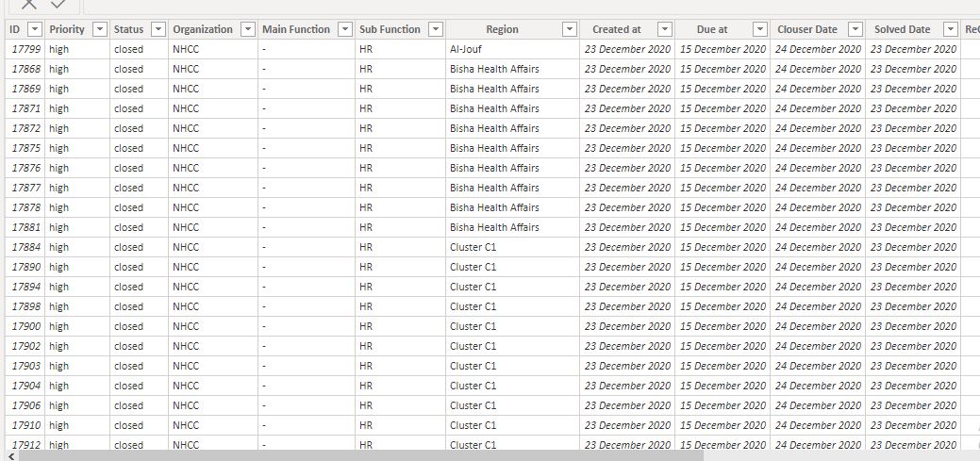980x461 pixels.
Task: Click ID cell 17871
Action: click(26, 108)
